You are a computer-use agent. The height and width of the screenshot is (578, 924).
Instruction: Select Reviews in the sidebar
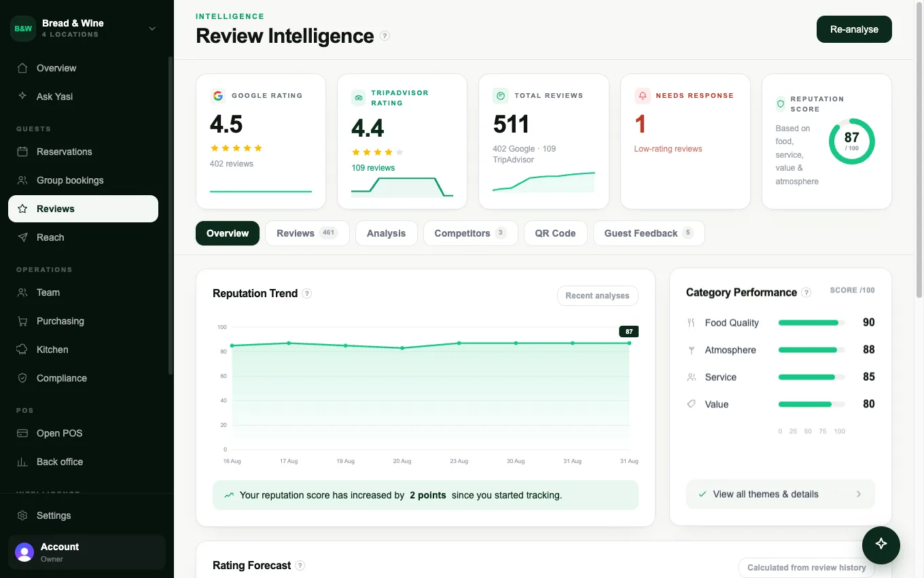(x=83, y=209)
